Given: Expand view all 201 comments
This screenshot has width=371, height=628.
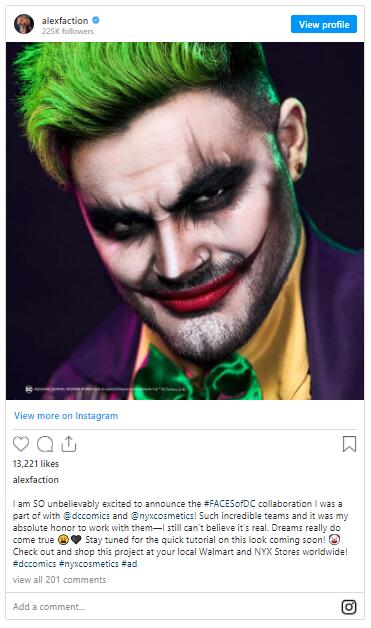Looking at the screenshot, I should pyautogui.click(x=59, y=580).
